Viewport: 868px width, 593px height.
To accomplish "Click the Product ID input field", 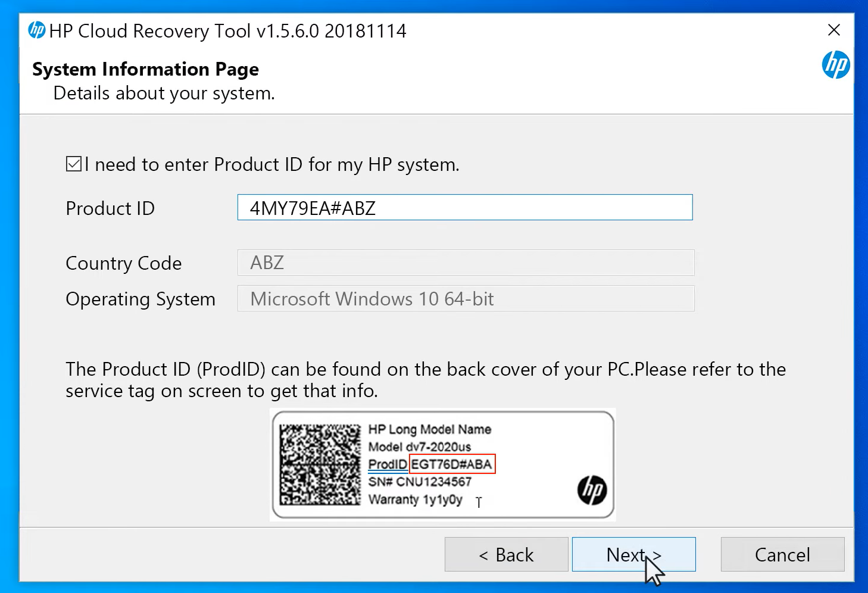I will pyautogui.click(x=465, y=208).
